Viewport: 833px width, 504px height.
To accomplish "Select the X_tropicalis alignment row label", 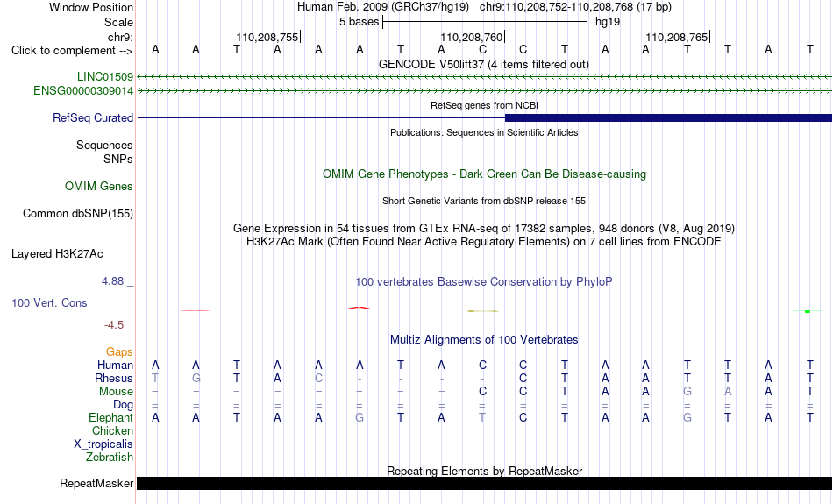I will pyautogui.click(x=103, y=444).
